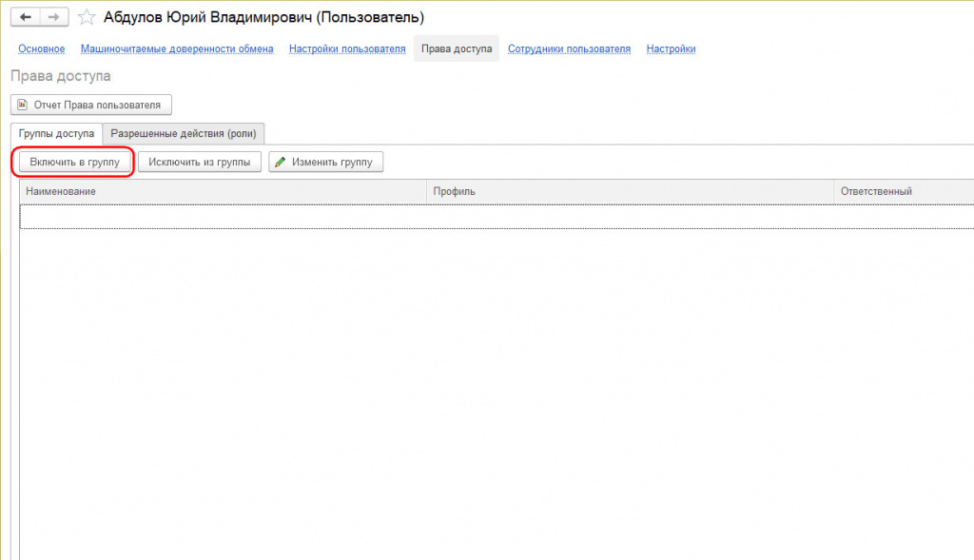Click Исключить из группы button
This screenshot has height=560, width=974.
coord(200,162)
